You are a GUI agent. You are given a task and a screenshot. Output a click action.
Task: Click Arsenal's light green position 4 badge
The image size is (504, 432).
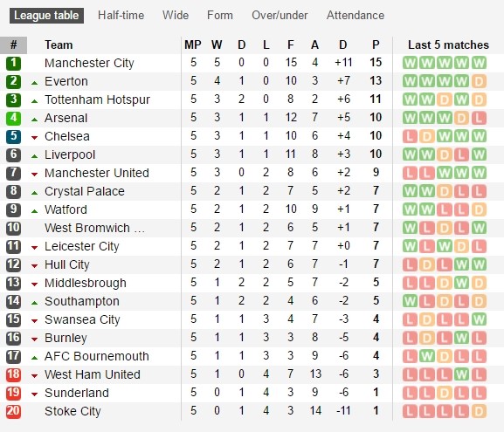(13, 118)
